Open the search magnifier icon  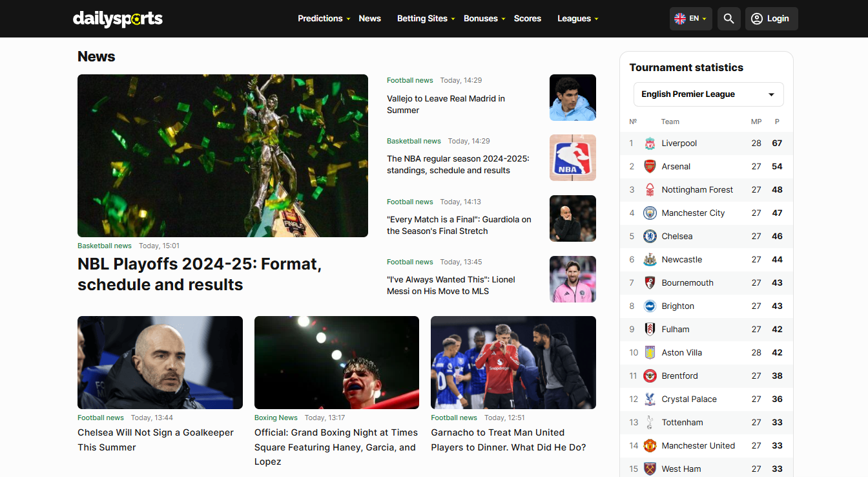728,19
